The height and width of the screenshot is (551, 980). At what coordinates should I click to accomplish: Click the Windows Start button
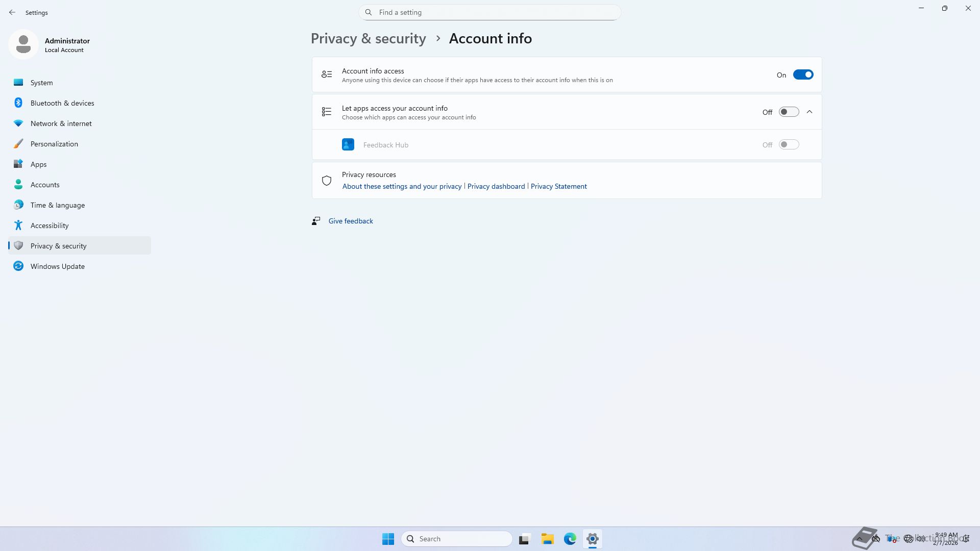pyautogui.click(x=388, y=539)
